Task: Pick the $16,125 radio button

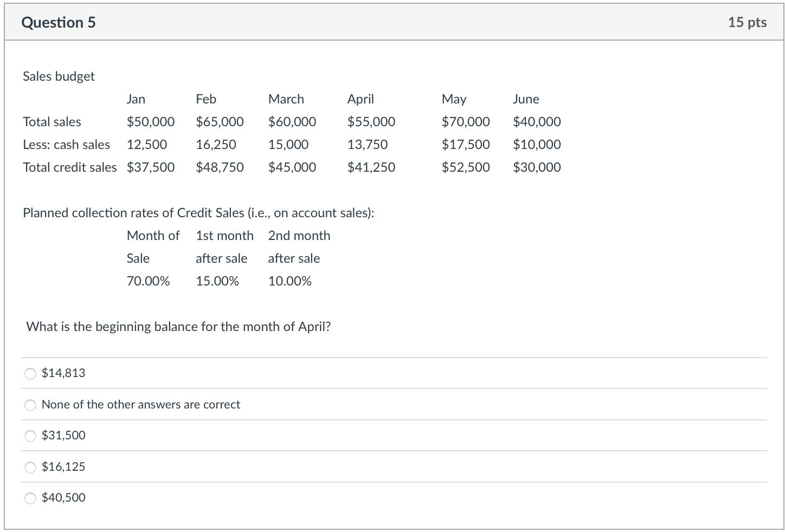Action: click(x=31, y=467)
